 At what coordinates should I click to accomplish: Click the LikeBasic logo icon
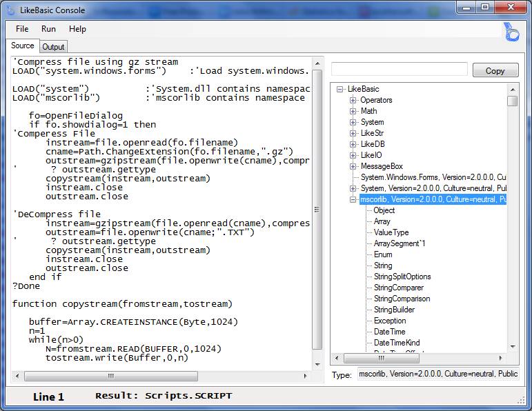[511, 32]
